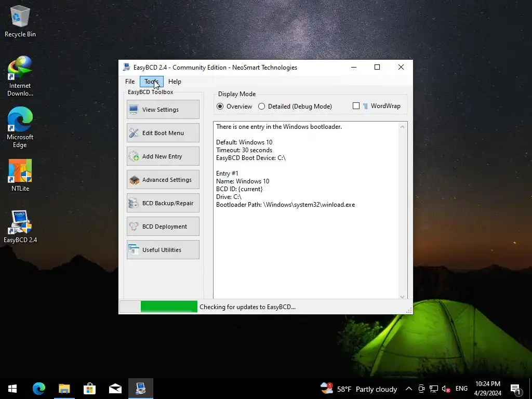This screenshot has width=532, height=399.
Task: Click the Bootloader Path winload.exe line
Action: pyautogui.click(x=285, y=205)
